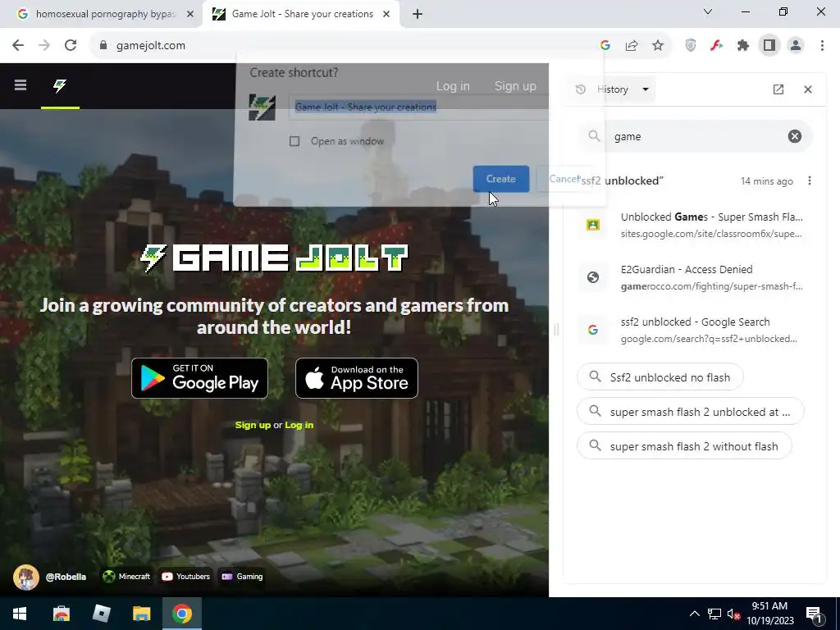Open Roblox from taskbar
840x630 pixels.
[x=101, y=614]
